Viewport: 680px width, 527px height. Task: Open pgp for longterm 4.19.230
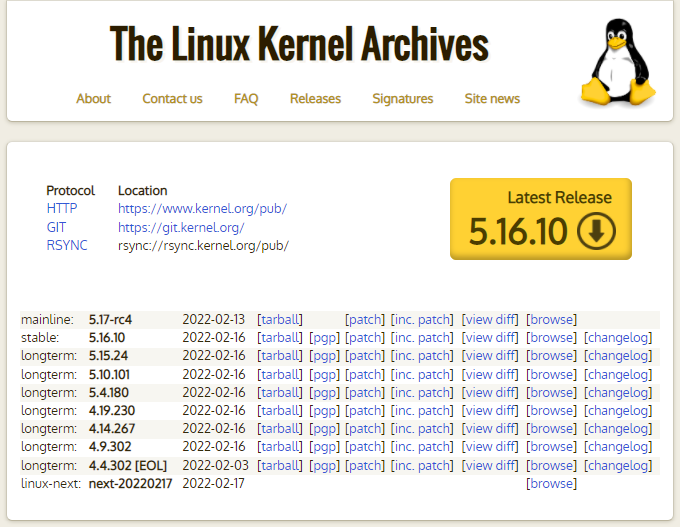point(324,410)
